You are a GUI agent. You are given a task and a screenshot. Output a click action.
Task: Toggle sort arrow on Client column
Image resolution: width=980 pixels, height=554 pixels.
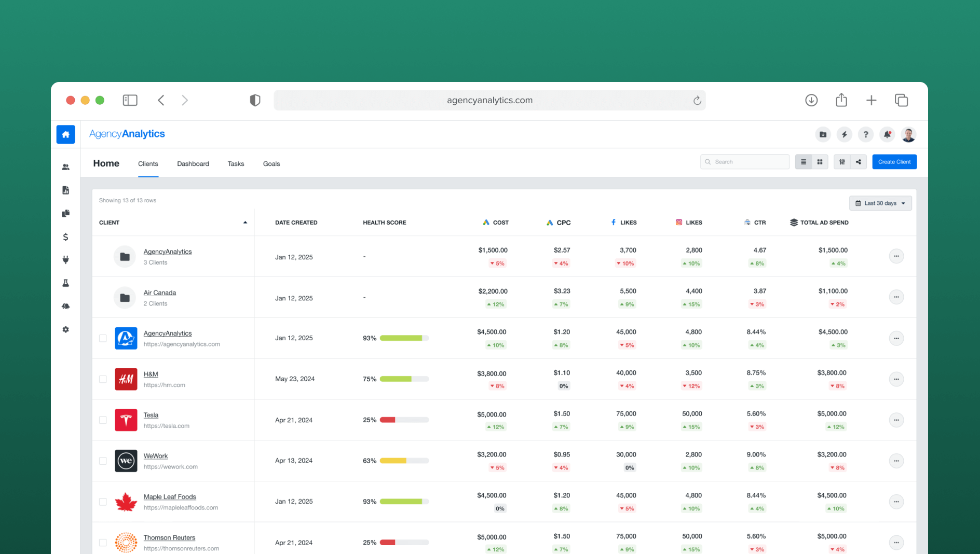(x=245, y=223)
